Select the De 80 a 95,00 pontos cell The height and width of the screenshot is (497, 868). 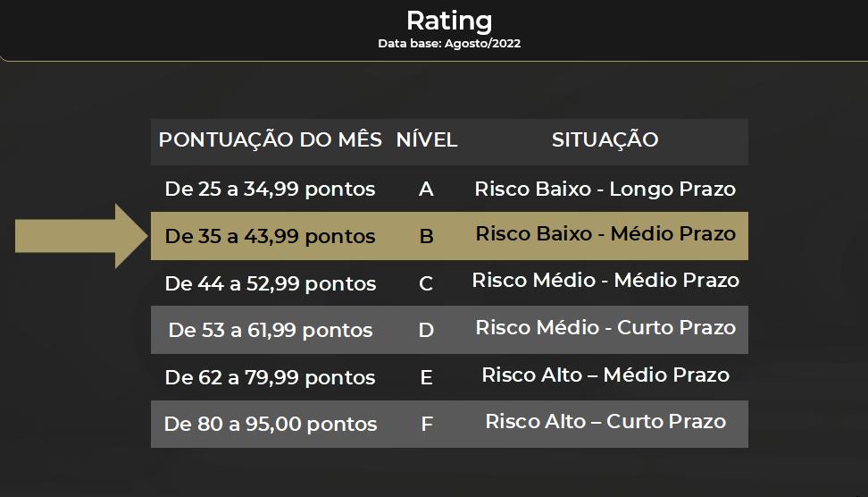271,425
